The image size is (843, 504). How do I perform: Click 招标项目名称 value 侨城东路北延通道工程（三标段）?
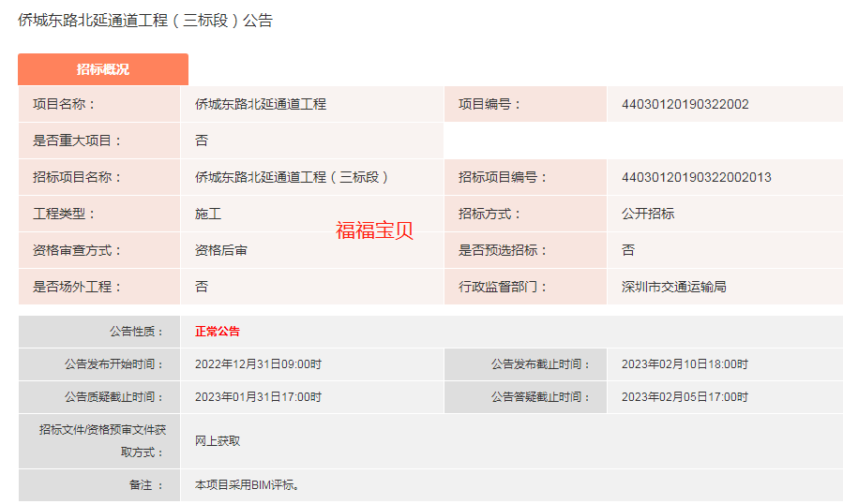pos(292,177)
